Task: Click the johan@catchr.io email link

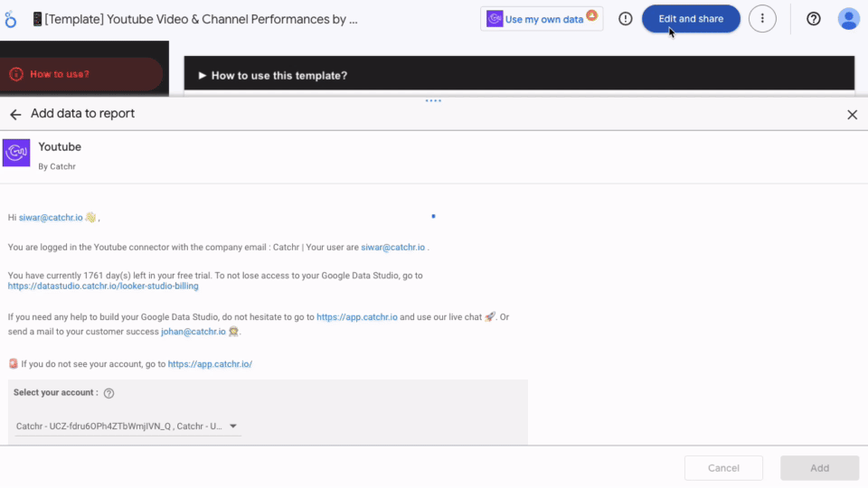Action: (x=193, y=332)
